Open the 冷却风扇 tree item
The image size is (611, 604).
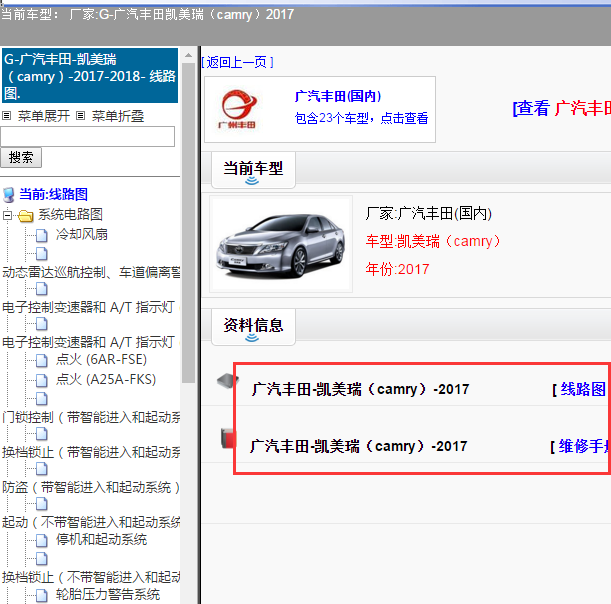click(81, 234)
